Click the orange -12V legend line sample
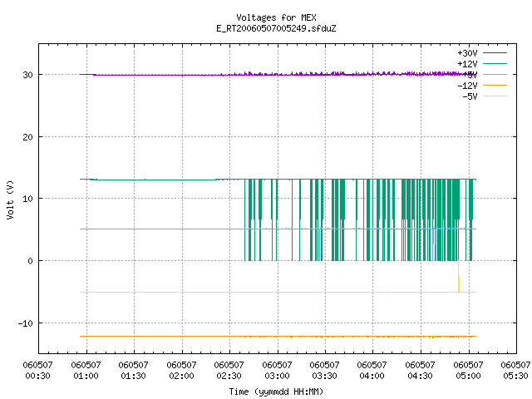The width and height of the screenshot is (532, 399). (495, 86)
